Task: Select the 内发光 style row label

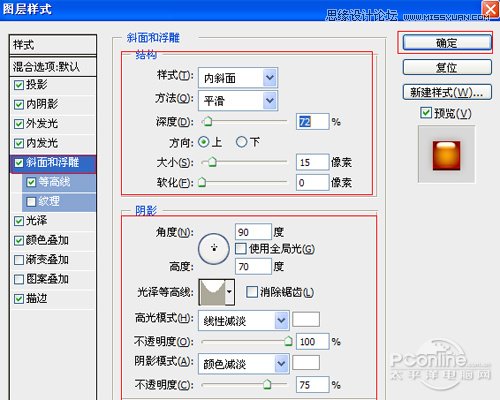Action: (x=42, y=143)
